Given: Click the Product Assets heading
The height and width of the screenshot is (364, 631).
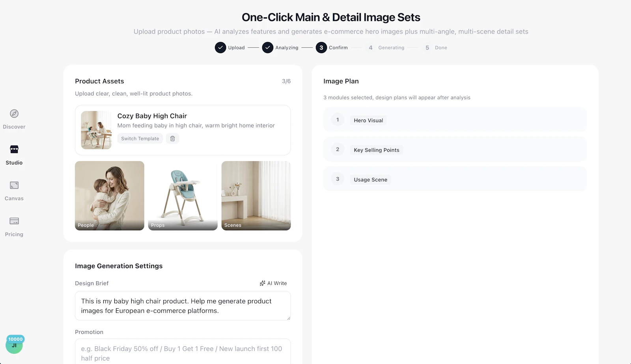Looking at the screenshot, I should (99, 81).
